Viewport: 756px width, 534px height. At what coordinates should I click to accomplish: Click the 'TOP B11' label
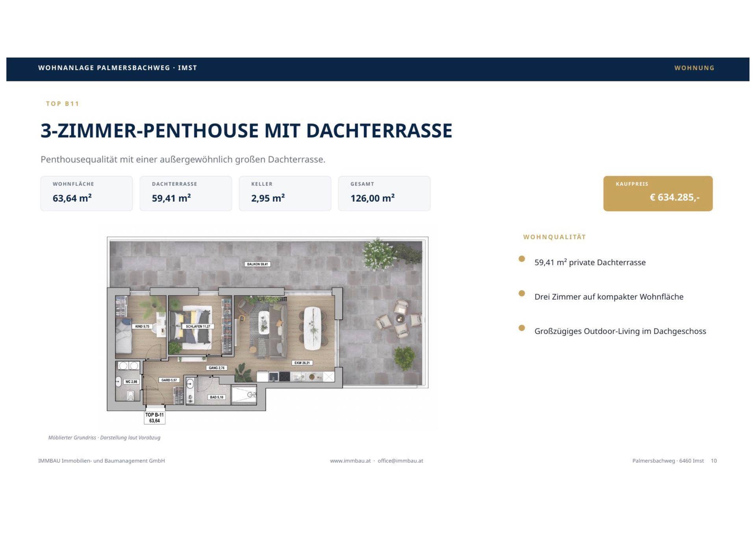(x=63, y=103)
